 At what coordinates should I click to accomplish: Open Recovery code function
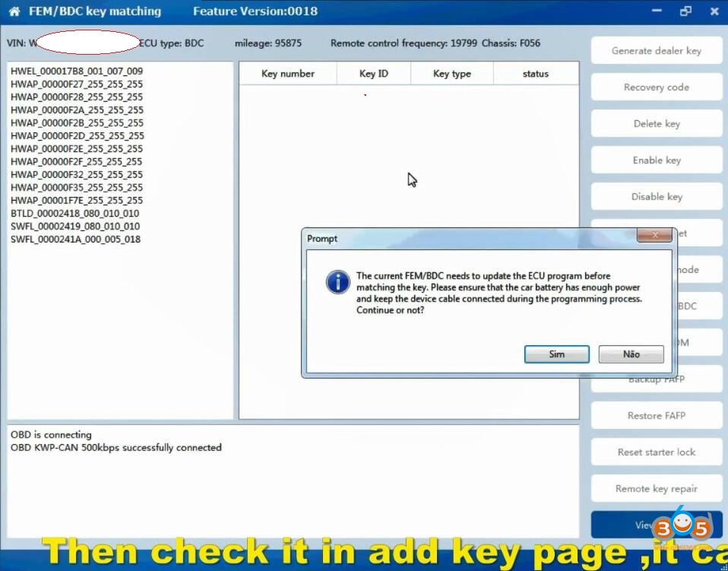657,87
